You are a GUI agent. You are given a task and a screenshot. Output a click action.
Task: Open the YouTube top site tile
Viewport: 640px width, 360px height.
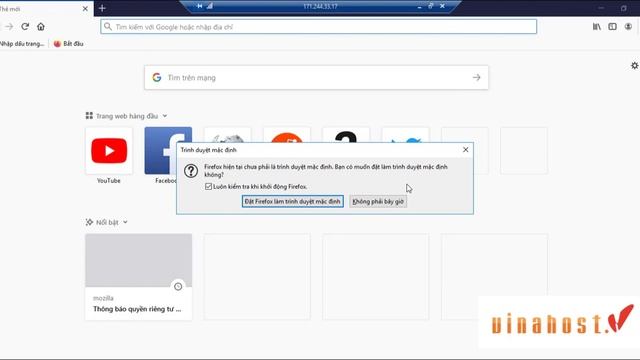pyautogui.click(x=109, y=151)
